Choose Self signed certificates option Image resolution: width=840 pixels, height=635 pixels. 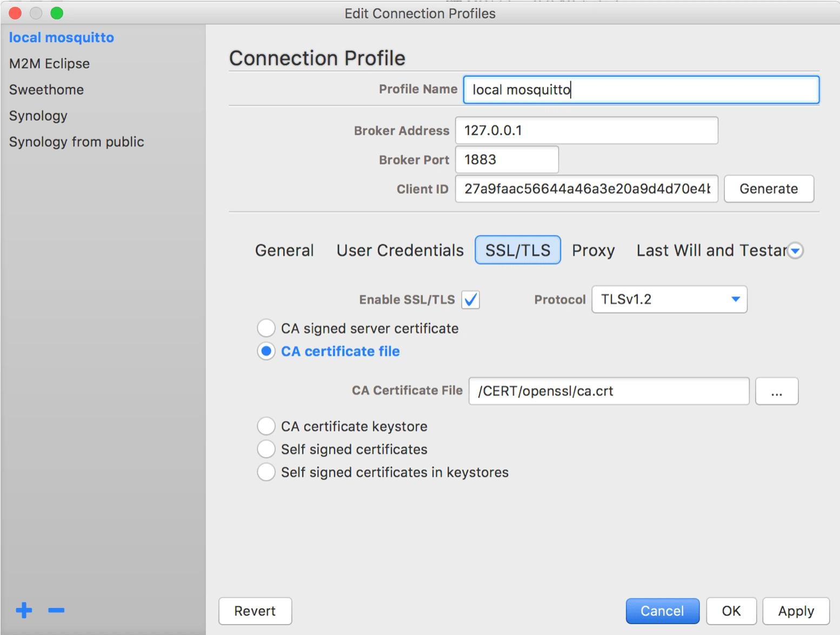(266, 449)
